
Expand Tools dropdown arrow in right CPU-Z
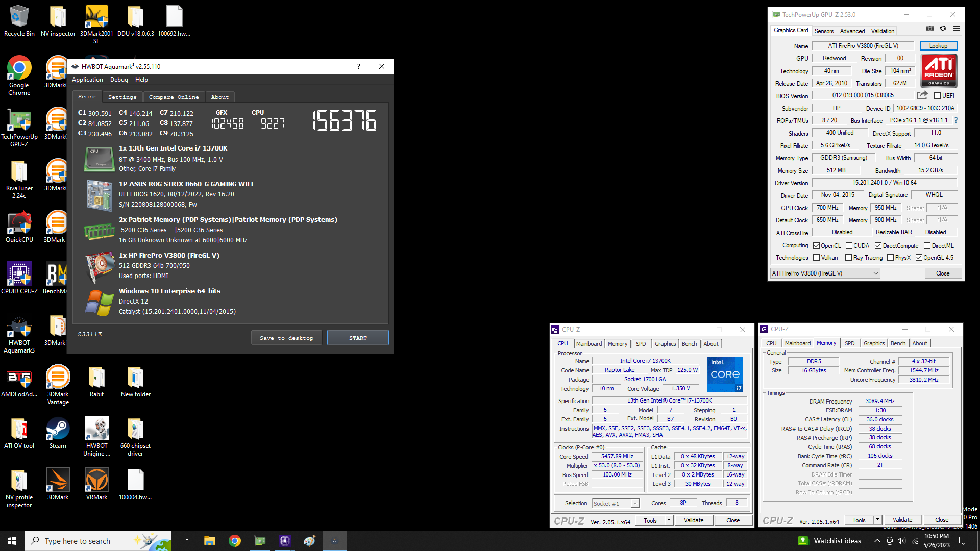(x=877, y=520)
